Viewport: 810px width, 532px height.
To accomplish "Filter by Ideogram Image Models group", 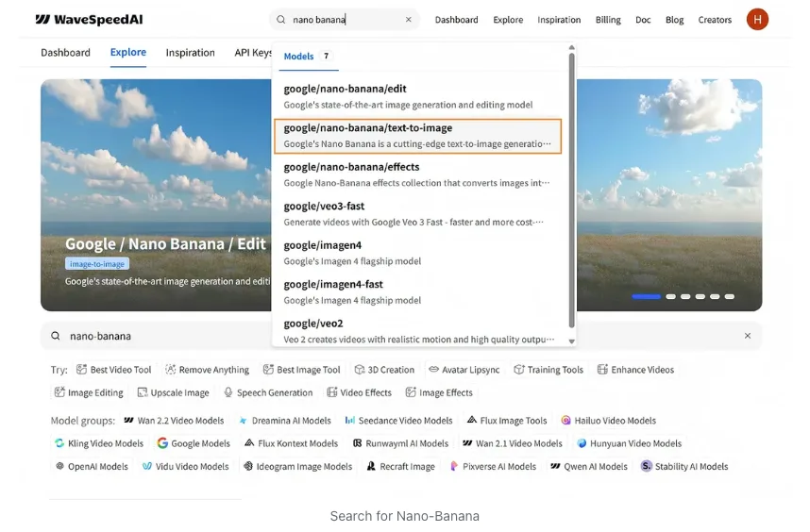I will [297, 467].
